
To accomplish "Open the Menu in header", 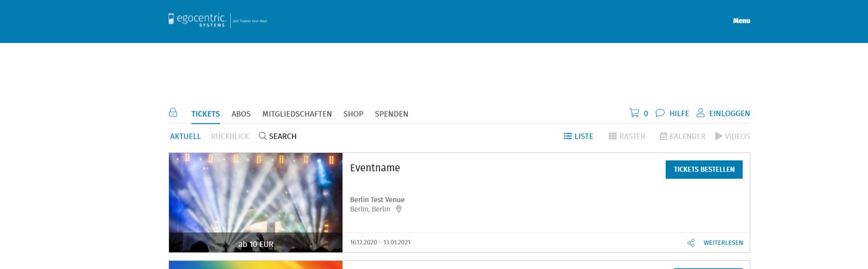I will click(741, 21).
